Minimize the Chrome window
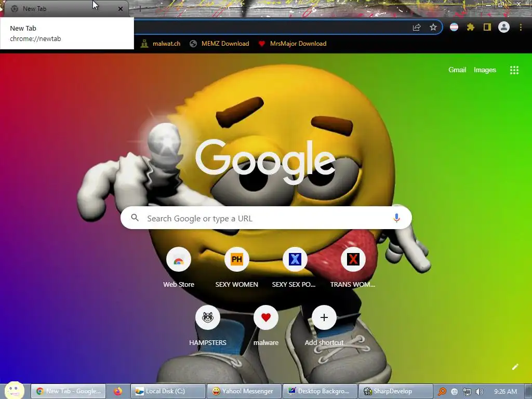The image size is (532, 399). 488,5
